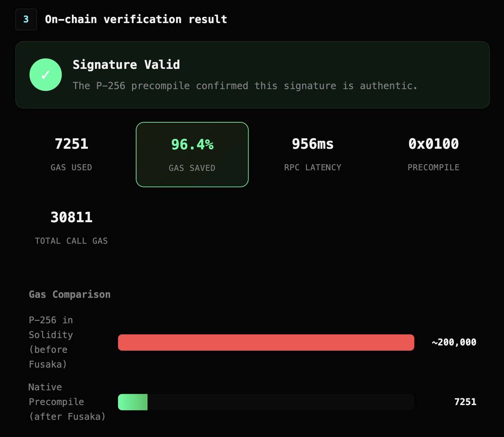The width and height of the screenshot is (504, 437).
Task: Click the 7251 Gas Used value
Action: click(x=71, y=144)
